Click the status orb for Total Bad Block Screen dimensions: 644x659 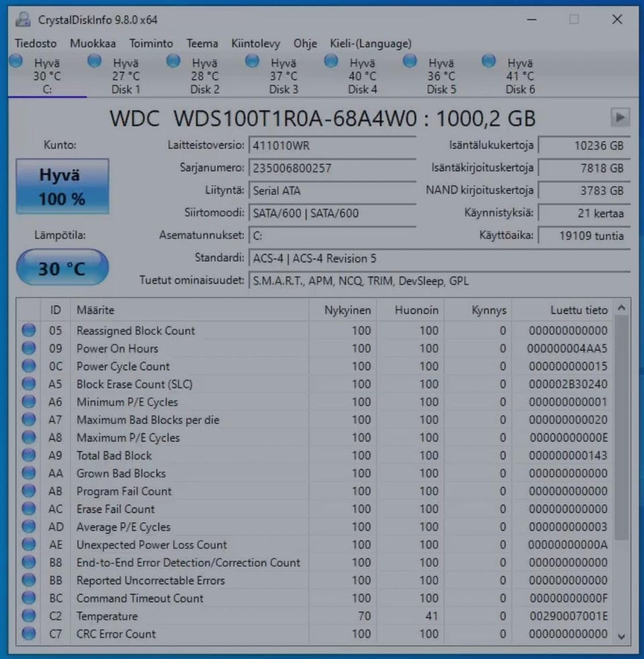pos(29,455)
